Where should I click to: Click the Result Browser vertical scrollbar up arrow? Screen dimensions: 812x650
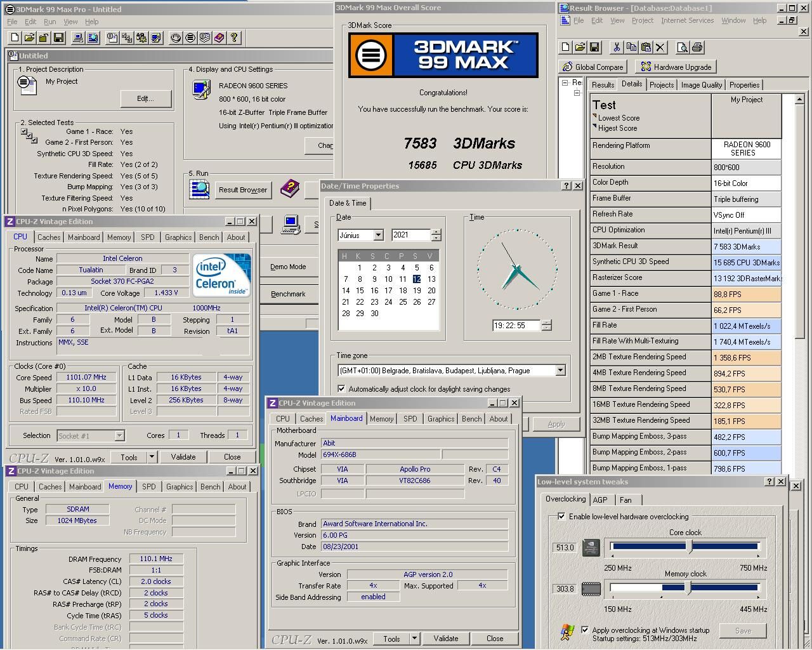click(x=799, y=99)
